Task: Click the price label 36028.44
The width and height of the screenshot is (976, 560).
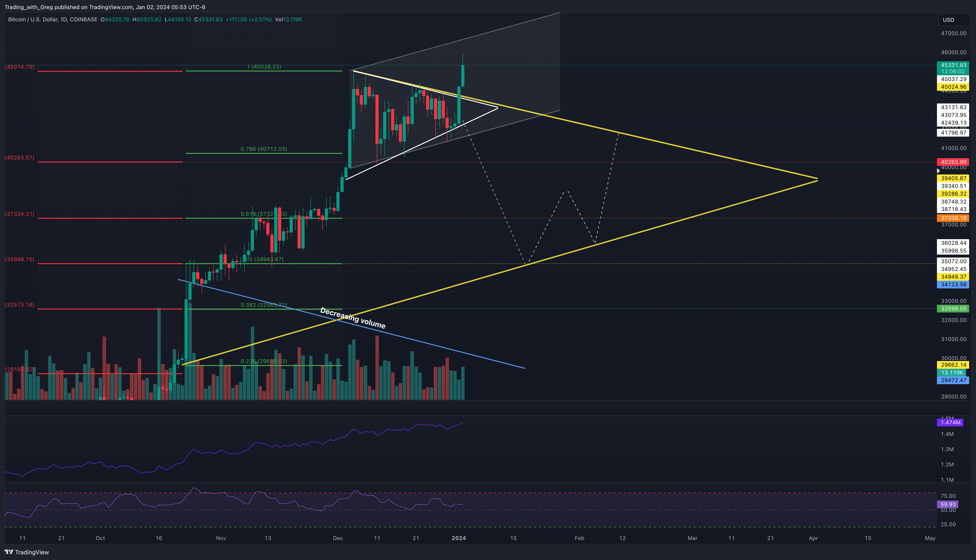Action: point(953,243)
